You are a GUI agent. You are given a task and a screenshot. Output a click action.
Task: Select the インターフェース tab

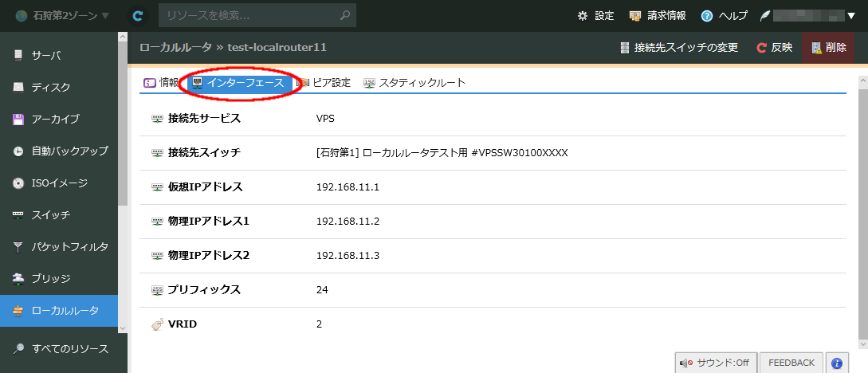[238, 83]
